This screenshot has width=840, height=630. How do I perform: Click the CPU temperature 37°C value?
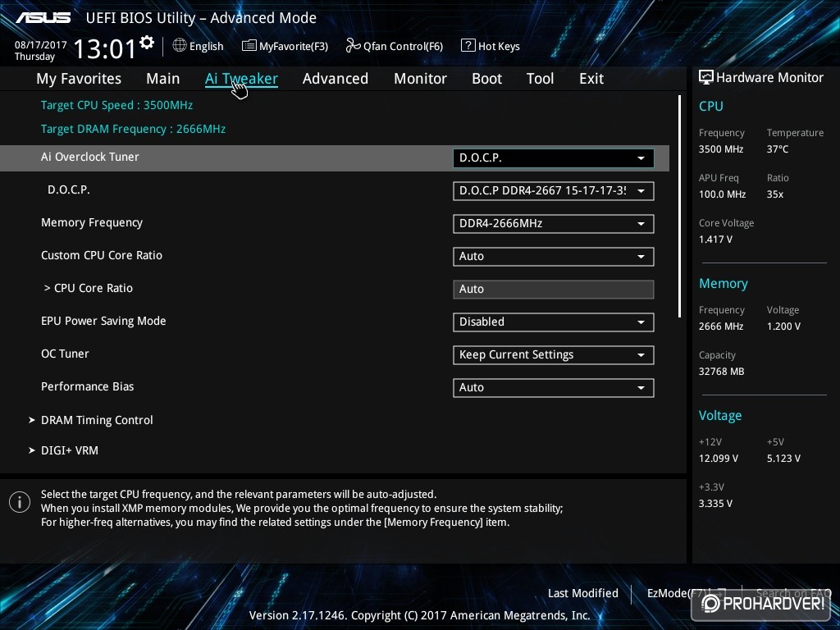point(778,149)
